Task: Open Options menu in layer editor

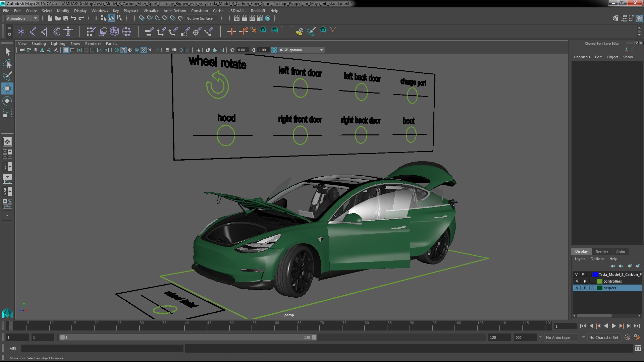Action: pyautogui.click(x=597, y=259)
